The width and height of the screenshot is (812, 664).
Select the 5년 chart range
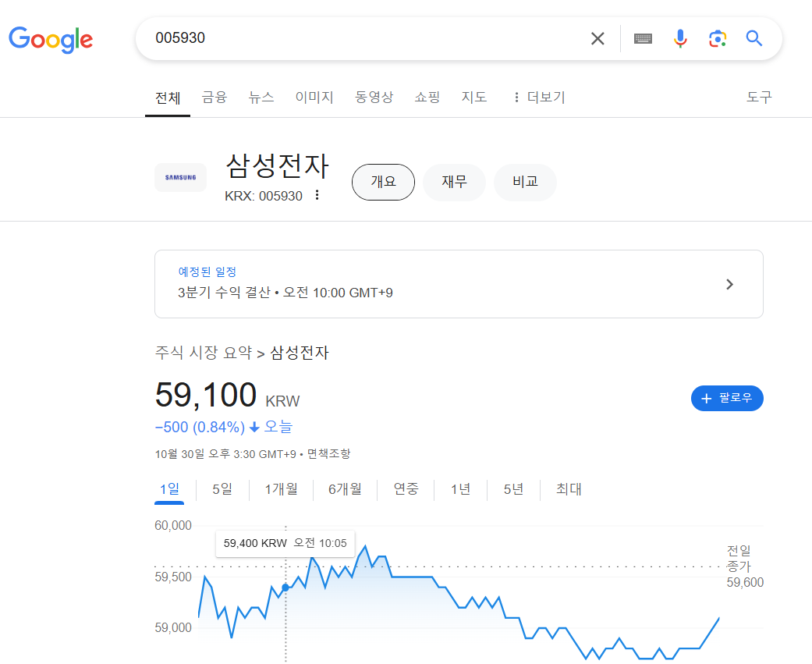[x=514, y=489]
